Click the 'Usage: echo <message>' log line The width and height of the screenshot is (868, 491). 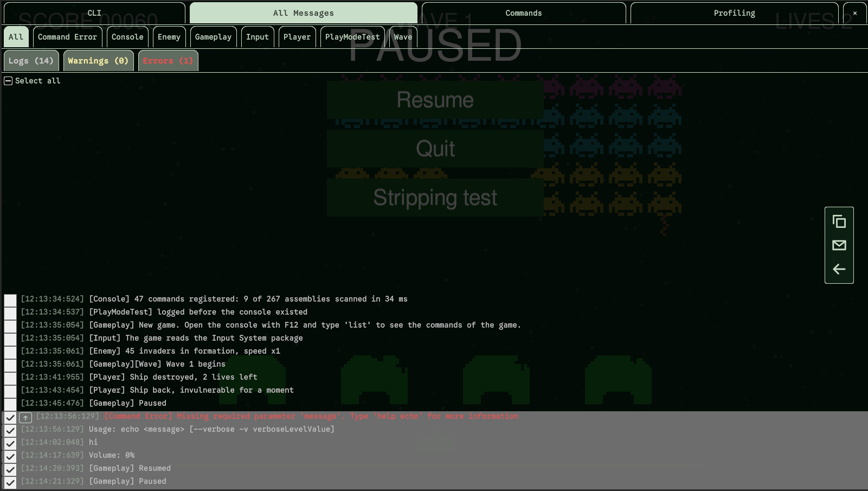pos(211,429)
